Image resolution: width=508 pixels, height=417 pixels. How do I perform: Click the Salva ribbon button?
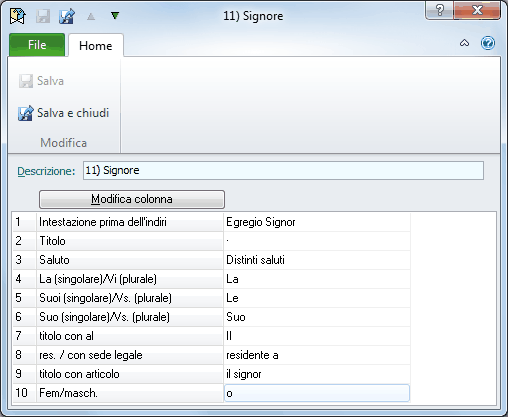point(41,81)
